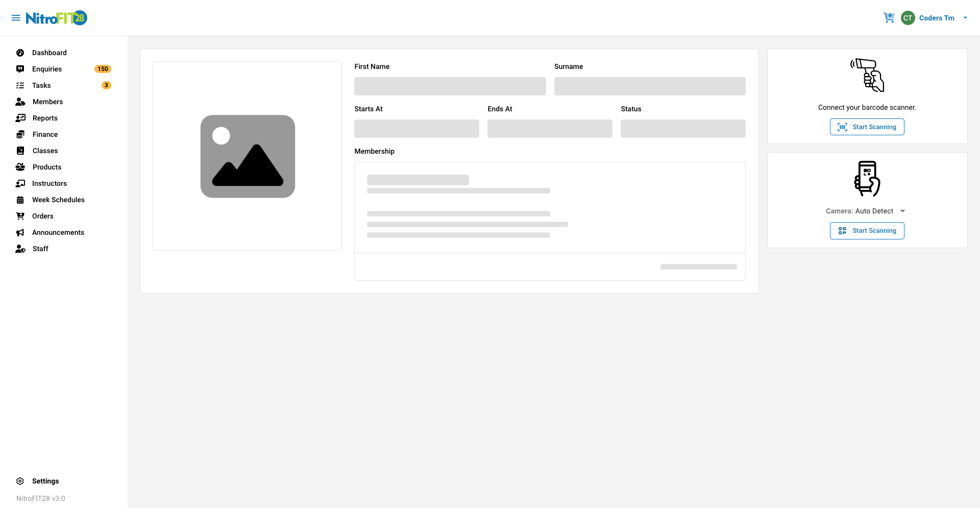Screen dimensions: 980x508
Task: Expand the hamburger menu beside the NitroFIT28 logo
Action: (x=16, y=17)
